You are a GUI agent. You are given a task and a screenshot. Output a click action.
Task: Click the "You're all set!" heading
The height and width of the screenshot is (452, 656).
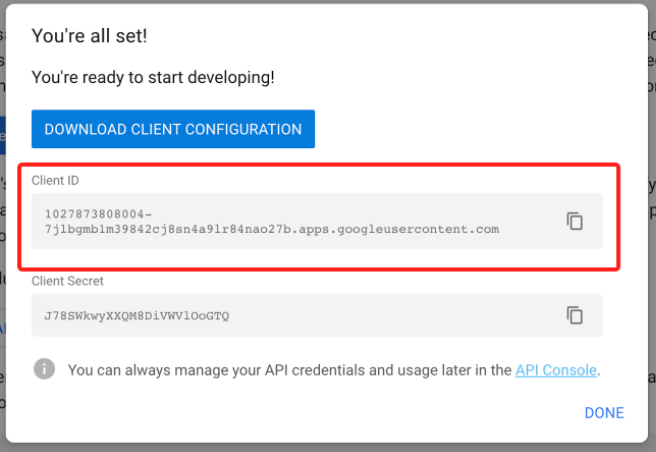(90, 36)
